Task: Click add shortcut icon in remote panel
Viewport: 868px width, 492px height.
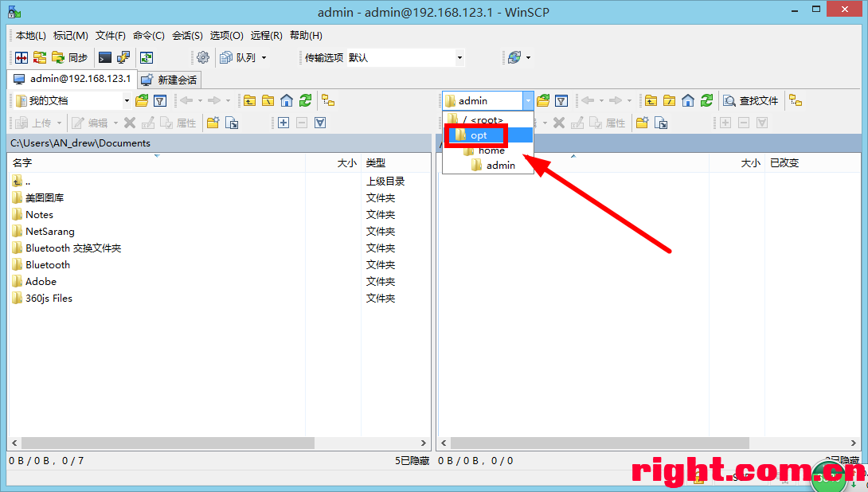Action: coord(661,123)
